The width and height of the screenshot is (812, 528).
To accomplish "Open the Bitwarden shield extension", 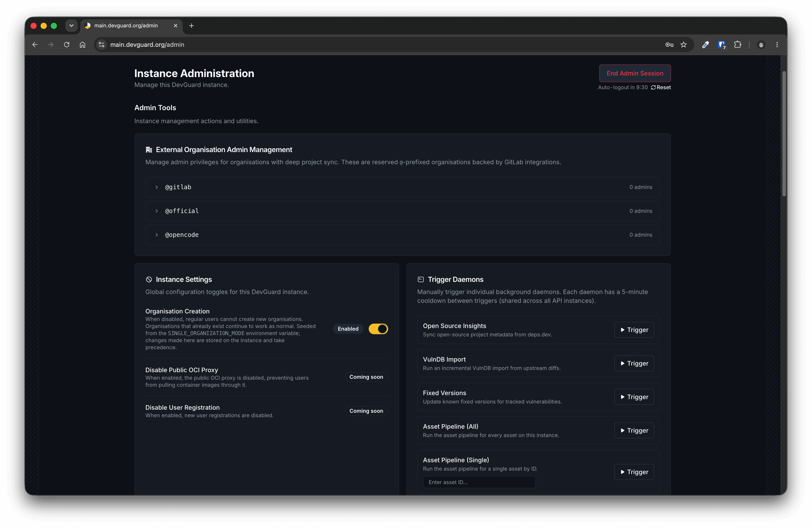I will (722, 45).
